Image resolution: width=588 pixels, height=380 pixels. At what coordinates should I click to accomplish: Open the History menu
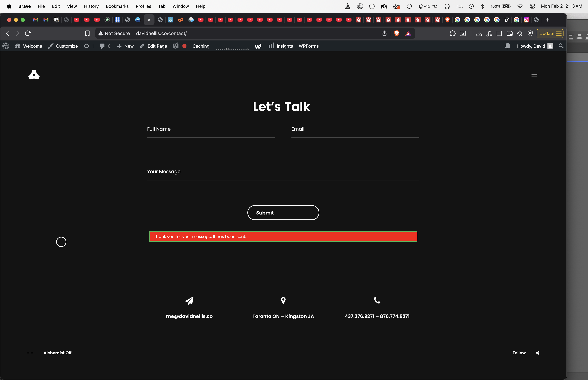pos(91,6)
